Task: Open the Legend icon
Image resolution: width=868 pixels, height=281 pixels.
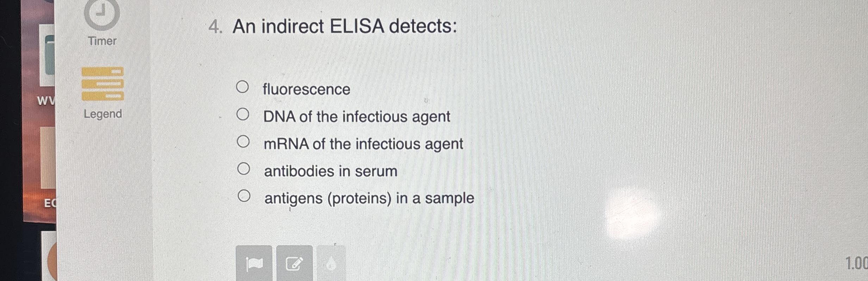Action: (102, 85)
